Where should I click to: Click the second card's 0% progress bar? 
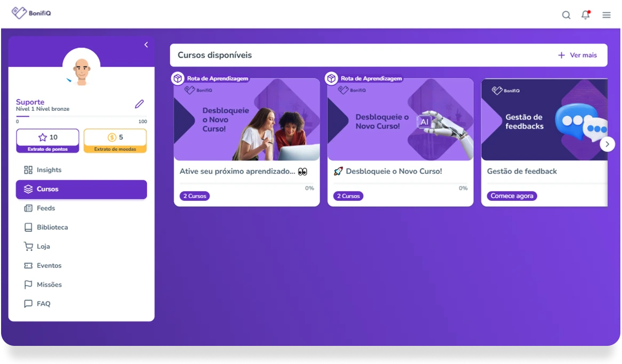coord(400,183)
